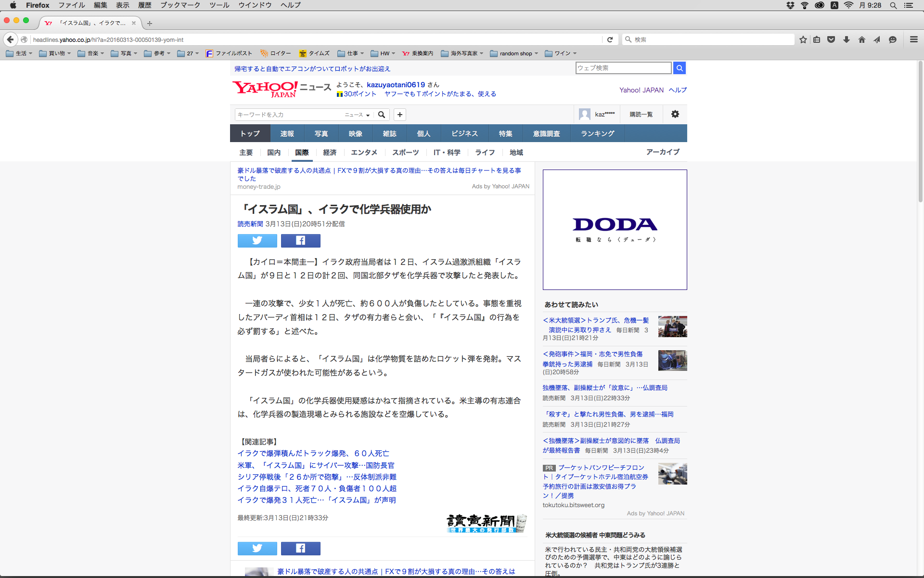Image resolution: width=924 pixels, height=578 pixels.
Task: Click the Facebook share button below headline
Action: point(300,240)
